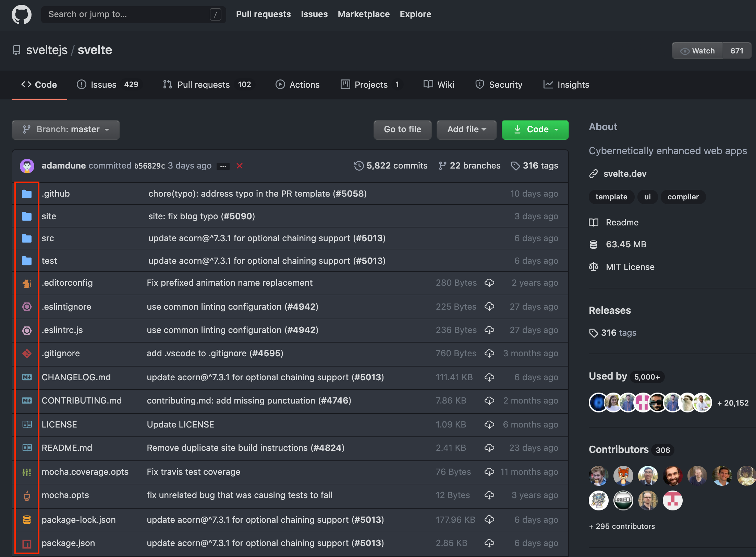Click the README.md book icon
Viewport: 756px width, 557px height.
27,448
